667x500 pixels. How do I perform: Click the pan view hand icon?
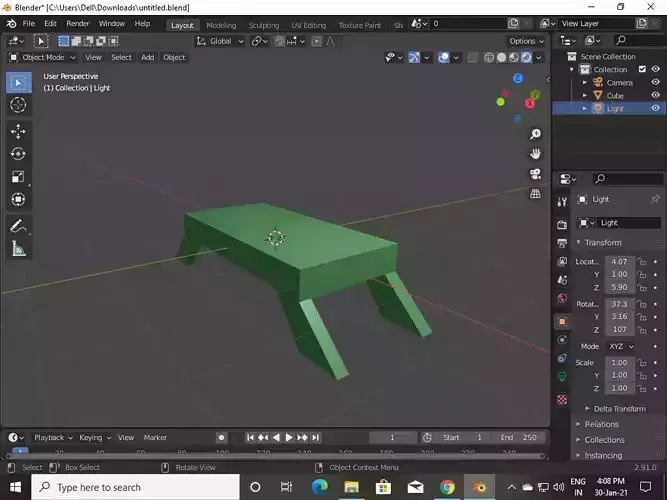(535, 154)
